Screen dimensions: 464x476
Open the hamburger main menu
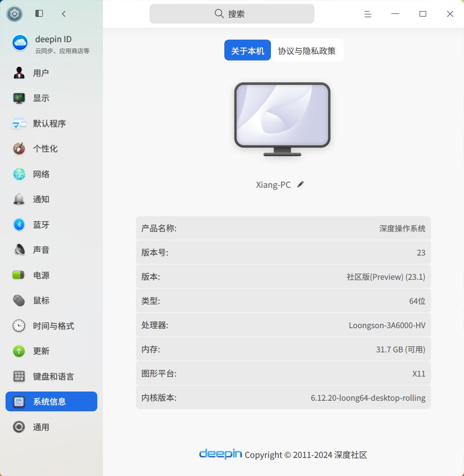(368, 14)
